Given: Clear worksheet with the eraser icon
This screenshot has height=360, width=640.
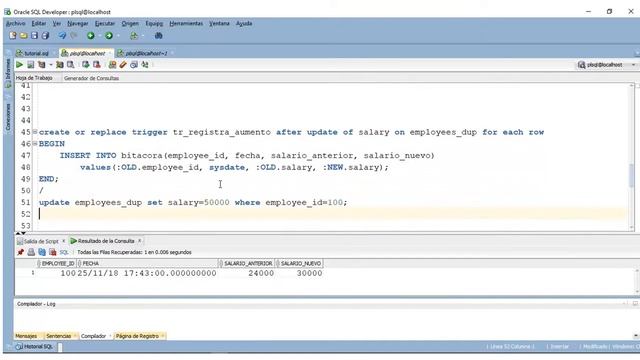Looking at the screenshot, I should (123, 65).
